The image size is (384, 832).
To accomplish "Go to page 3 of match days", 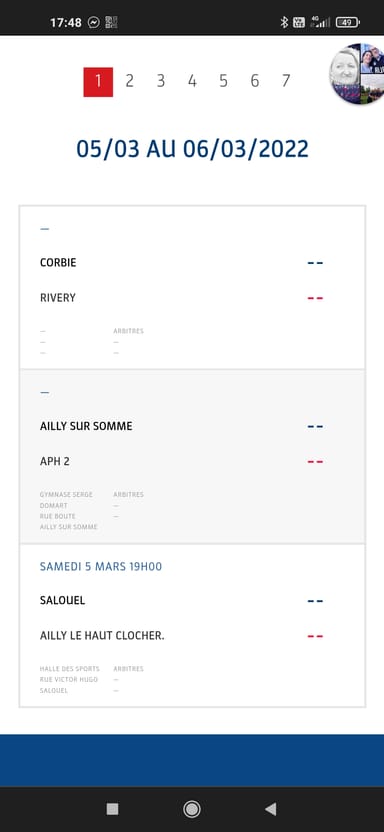I will pyautogui.click(x=161, y=81).
